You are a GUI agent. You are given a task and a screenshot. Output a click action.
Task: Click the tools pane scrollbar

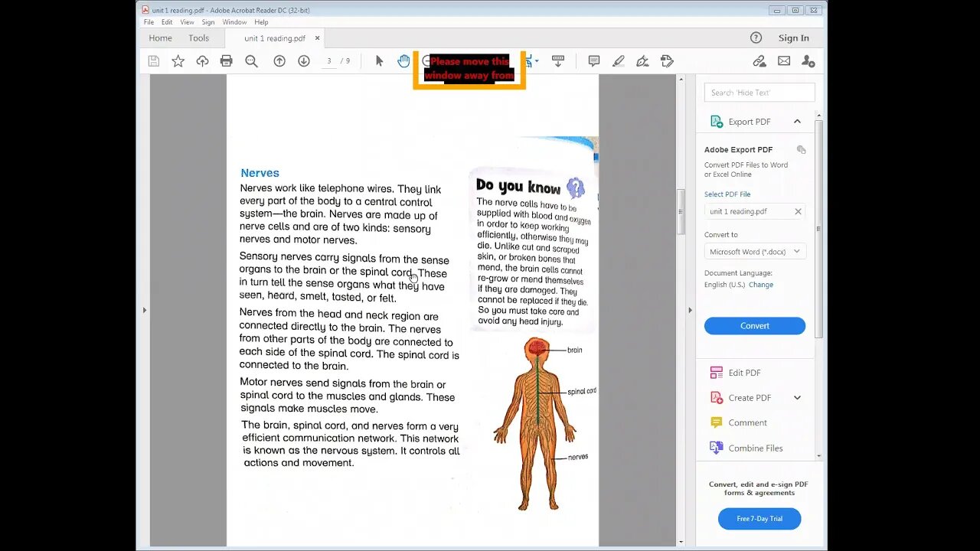click(x=819, y=228)
